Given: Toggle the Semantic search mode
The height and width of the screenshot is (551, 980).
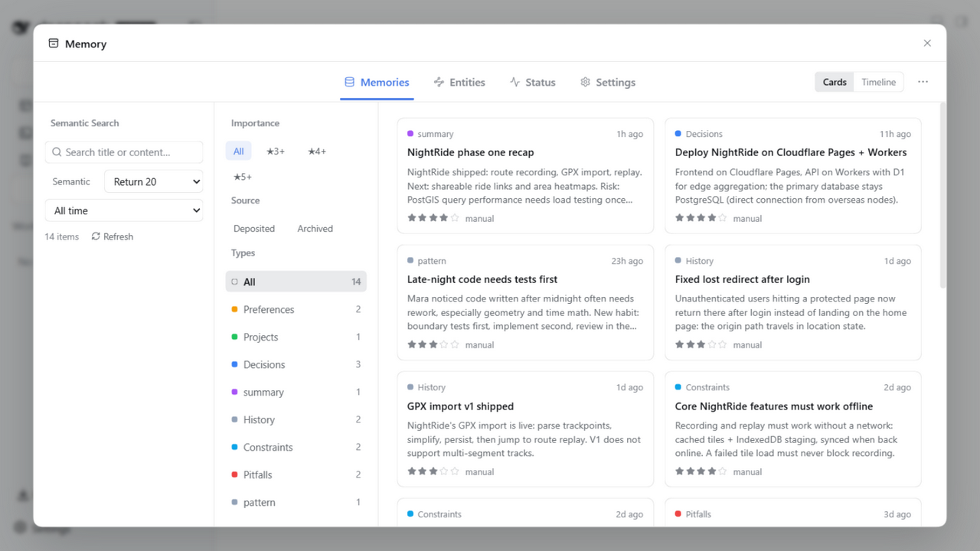Looking at the screenshot, I should click(x=71, y=181).
